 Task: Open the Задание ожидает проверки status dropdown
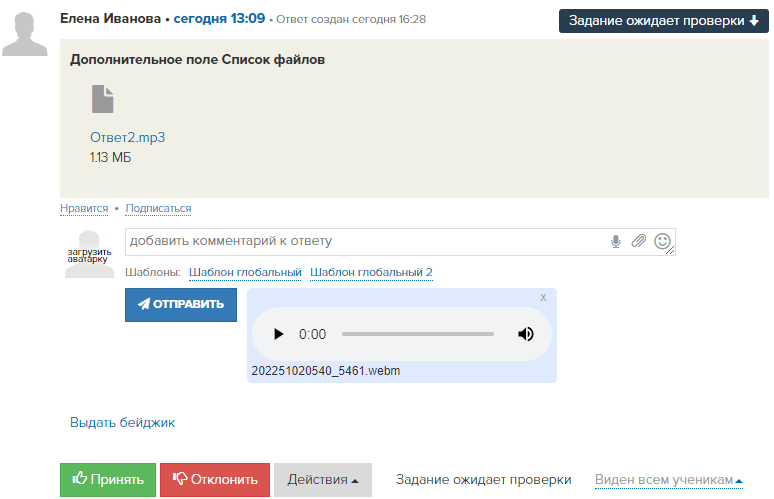[x=663, y=21]
